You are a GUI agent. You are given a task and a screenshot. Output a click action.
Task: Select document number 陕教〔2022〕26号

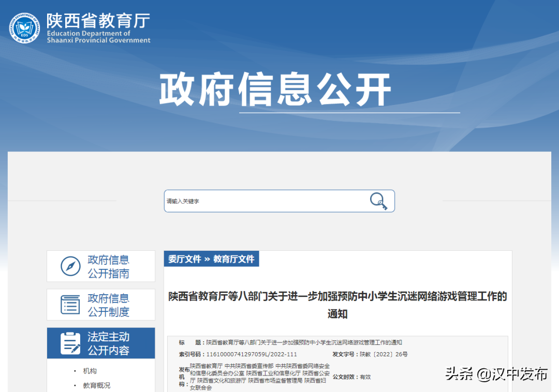pyautogui.click(x=384, y=354)
